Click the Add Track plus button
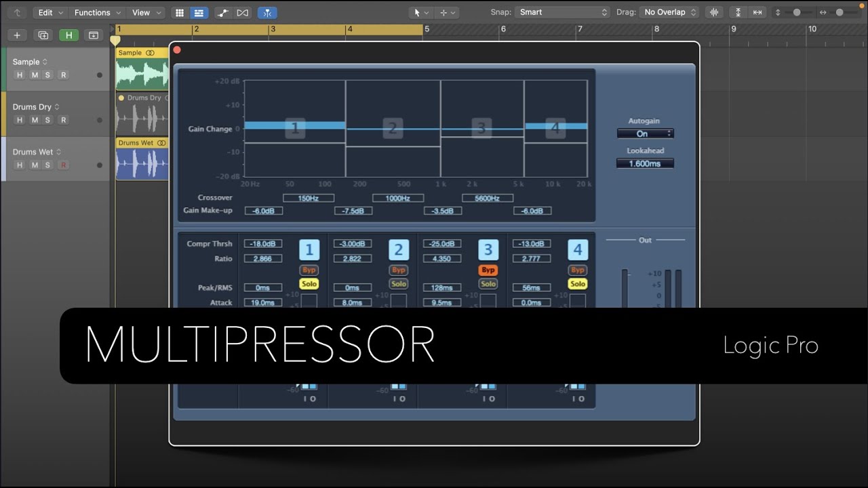Image resolution: width=868 pixels, height=488 pixels. [17, 35]
